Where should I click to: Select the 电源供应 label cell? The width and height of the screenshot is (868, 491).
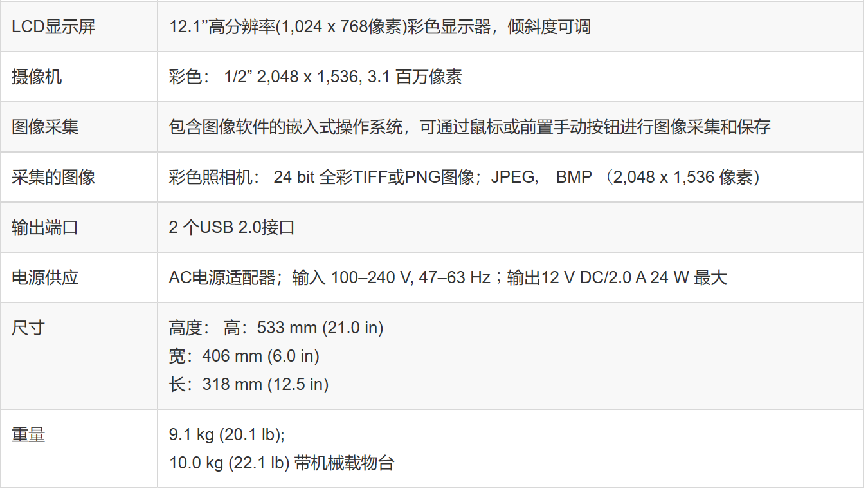click(45, 277)
